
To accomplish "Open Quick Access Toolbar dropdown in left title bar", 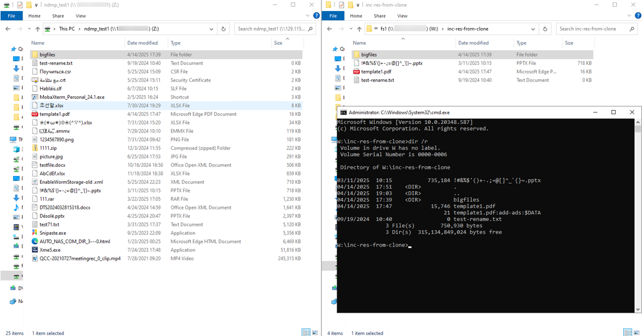I will click(x=37, y=5).
